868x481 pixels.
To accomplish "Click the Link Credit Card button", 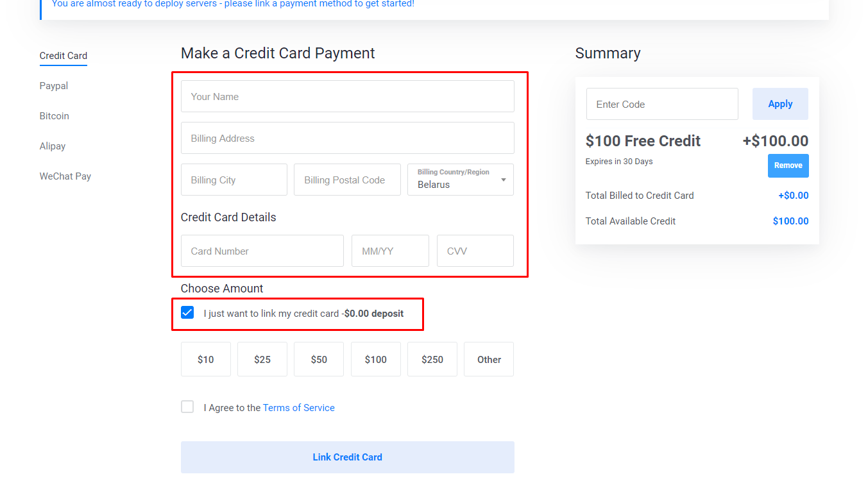I will [347, 457].
